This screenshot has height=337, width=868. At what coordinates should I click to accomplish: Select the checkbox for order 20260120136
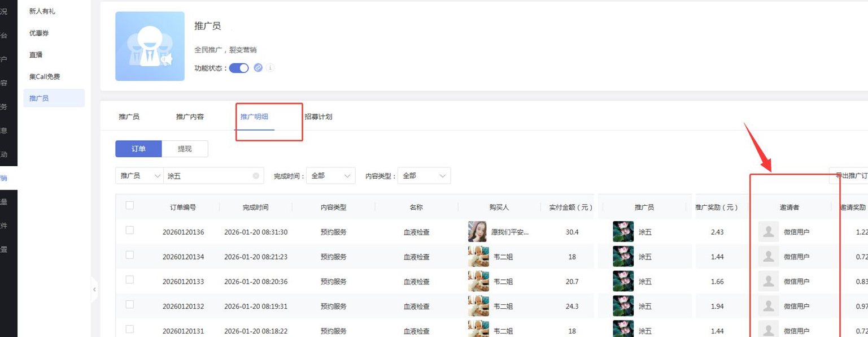(130, 230)
